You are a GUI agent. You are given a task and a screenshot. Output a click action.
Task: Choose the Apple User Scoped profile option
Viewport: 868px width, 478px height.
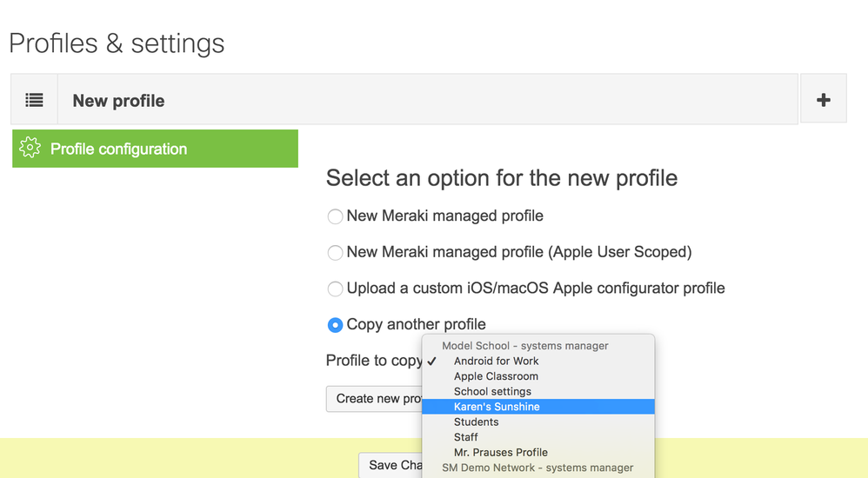coord(335,253)
